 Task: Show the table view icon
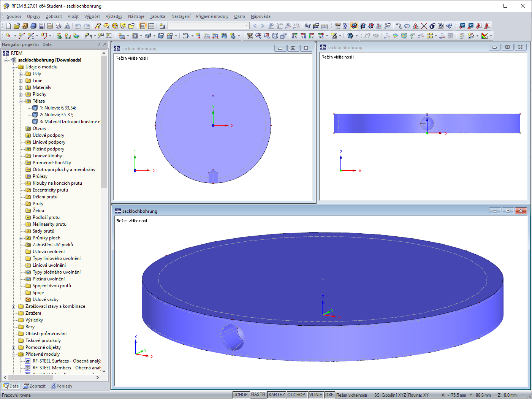pyautogui.click(x=151, y=26)
